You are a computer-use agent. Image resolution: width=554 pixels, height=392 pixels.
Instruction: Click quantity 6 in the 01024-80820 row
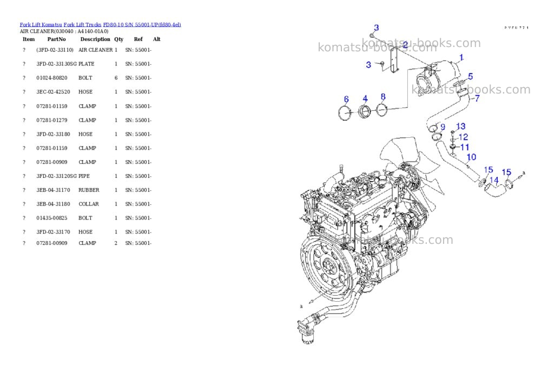[x=116, y=78]
